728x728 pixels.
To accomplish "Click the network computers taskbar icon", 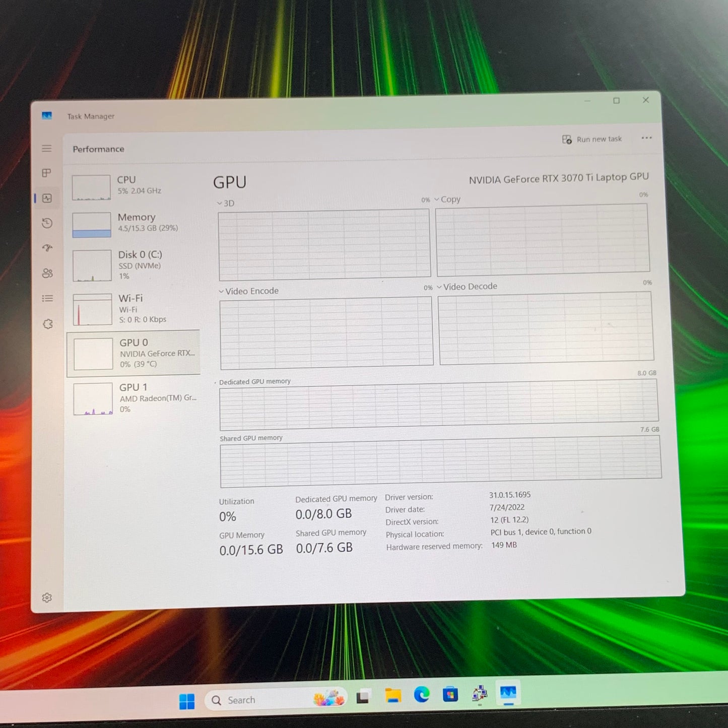I will (479, 694).
